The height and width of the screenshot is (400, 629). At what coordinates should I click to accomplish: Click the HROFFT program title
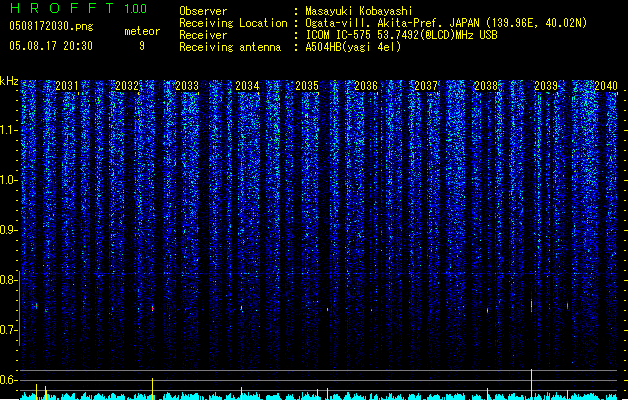click(62, 8)
